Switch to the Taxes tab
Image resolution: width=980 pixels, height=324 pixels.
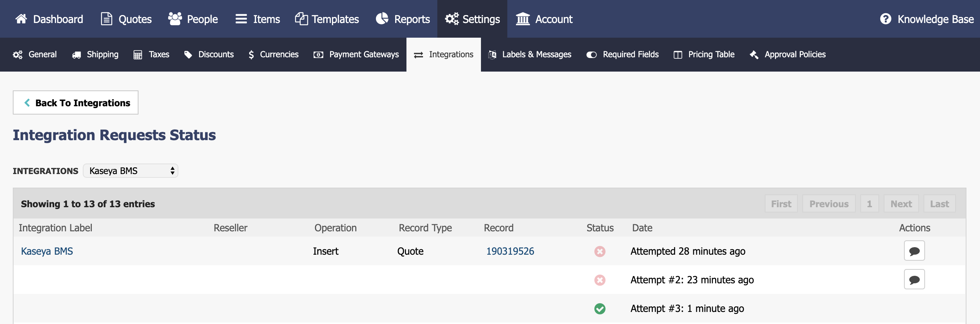point(151,55)
